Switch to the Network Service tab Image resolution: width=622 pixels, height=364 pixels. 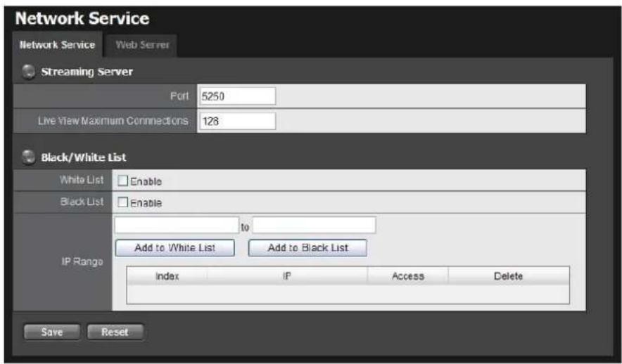pos(57,45)
